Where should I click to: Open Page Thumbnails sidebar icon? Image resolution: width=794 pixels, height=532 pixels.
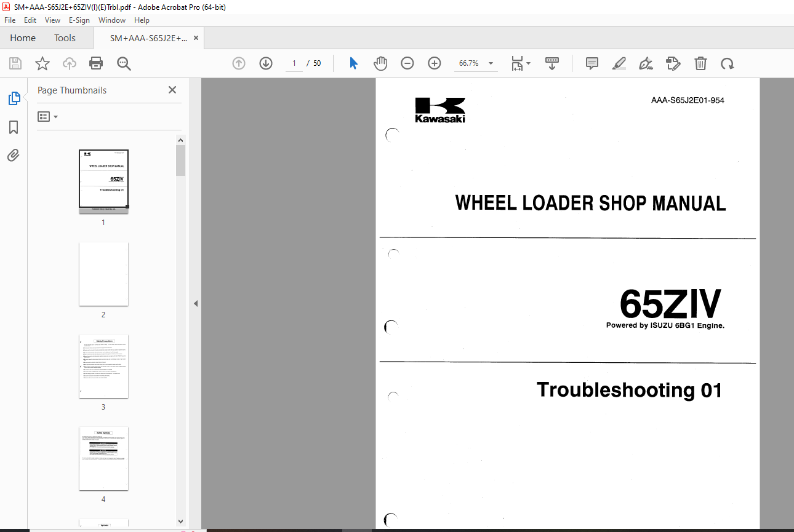pos(14,98)
